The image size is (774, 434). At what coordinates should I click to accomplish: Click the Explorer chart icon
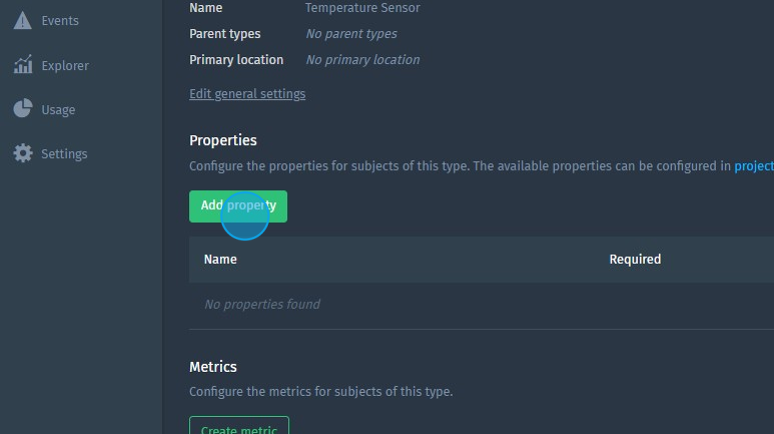coord(22,66)
